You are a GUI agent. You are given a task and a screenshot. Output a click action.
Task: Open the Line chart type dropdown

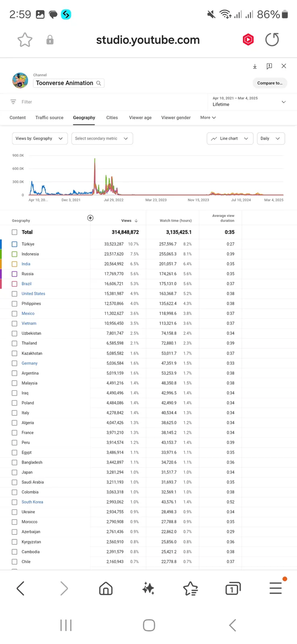(230, 138)
